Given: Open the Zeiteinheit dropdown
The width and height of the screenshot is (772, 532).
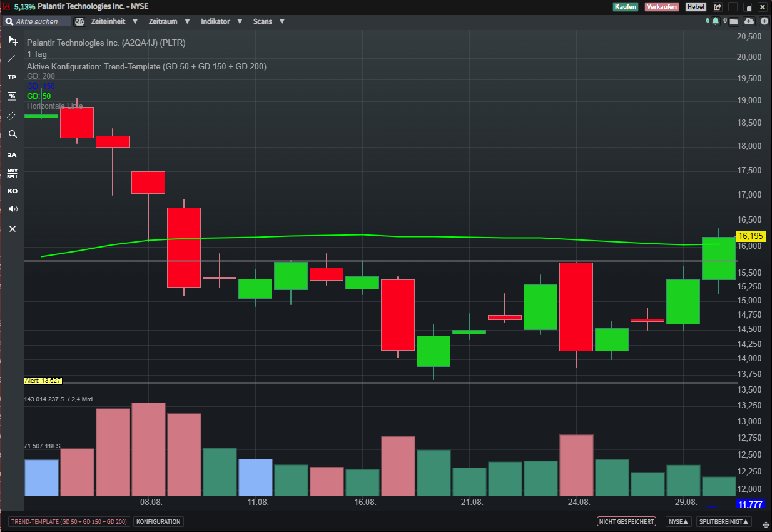Looking at the screenshot, I should [x=114, y=21].
